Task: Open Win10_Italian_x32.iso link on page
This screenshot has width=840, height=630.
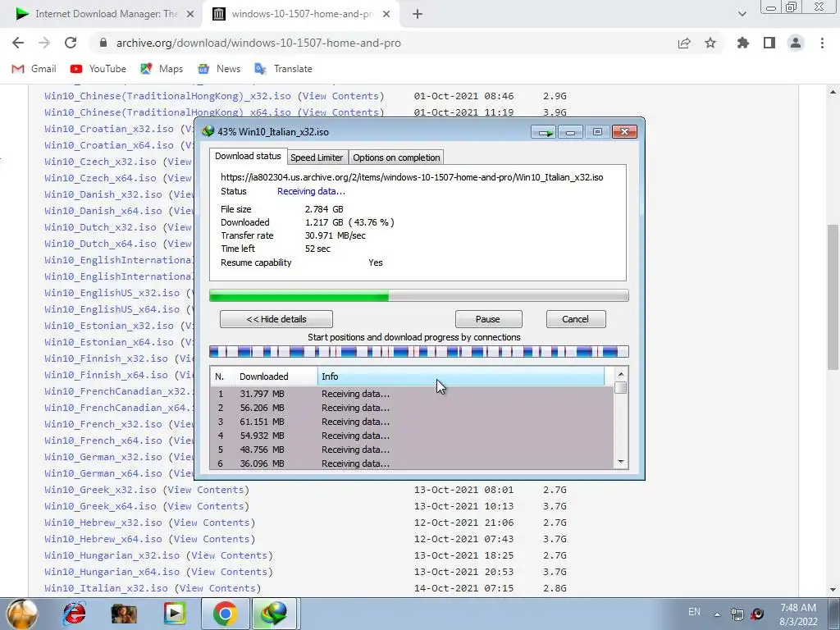Action: (x=106, y=588)
